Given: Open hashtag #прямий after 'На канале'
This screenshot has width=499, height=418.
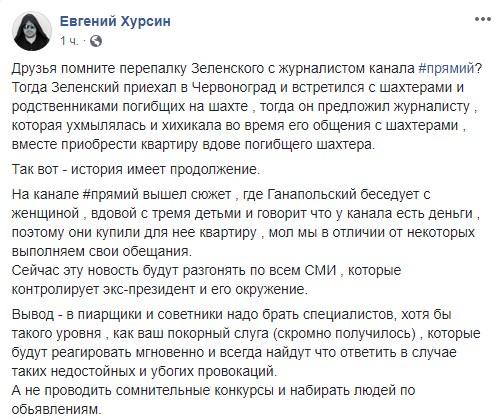Looking at the screenshot, I should [110, 194].
